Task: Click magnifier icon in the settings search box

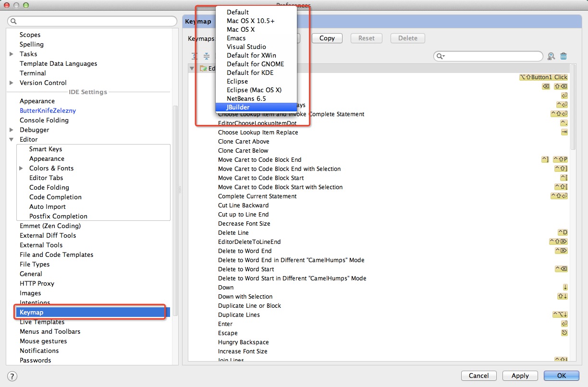Action: [x=13, y=21]
